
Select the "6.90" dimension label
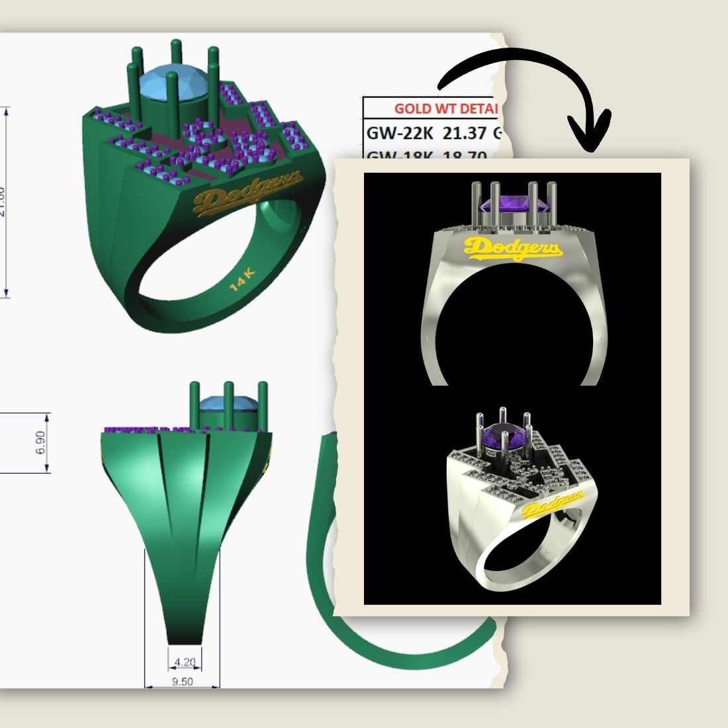coord(40,443)
